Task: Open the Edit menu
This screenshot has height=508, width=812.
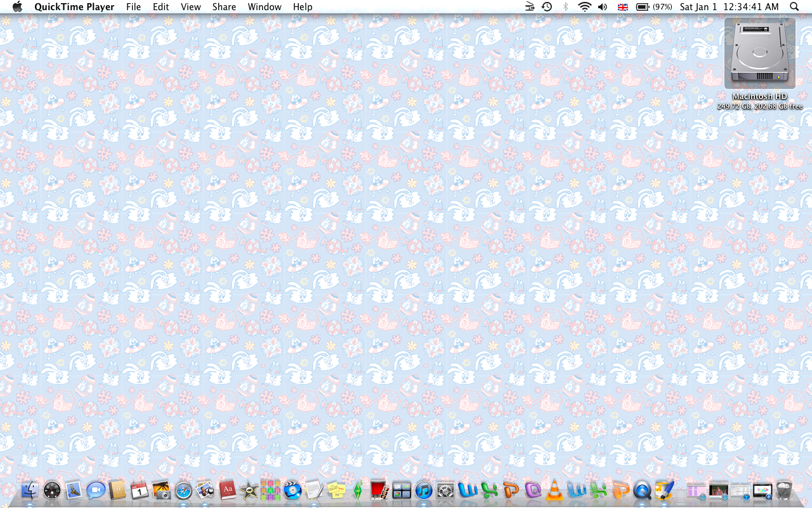Action: (160, 7)
